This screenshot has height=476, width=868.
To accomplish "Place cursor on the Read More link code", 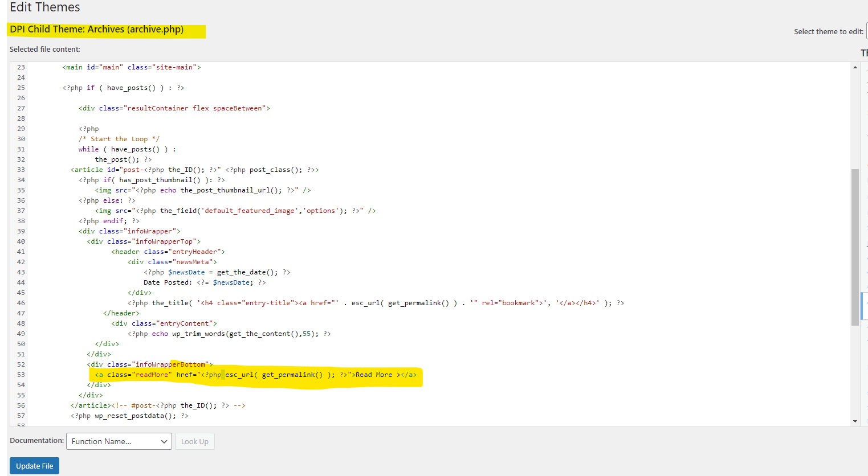I will pyautogui.click(x=255, y=375).
